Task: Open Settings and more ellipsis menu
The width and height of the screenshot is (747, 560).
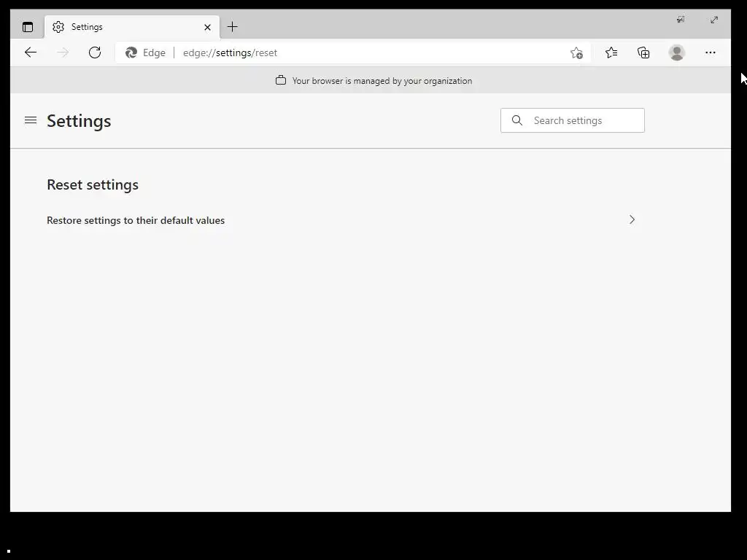Action: click(x=711, y=52)
